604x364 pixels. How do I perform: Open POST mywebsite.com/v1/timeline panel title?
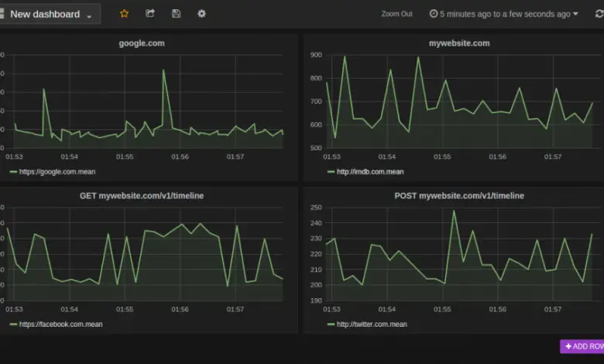click(459, 196)
